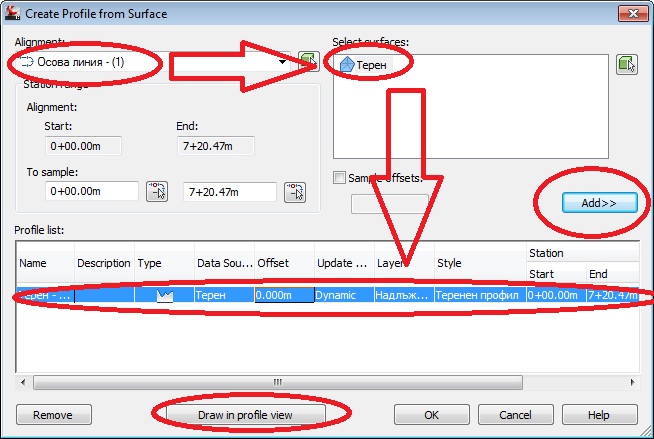This screenshot has height=439, width=654.
Task: Click the application icon in the title bar
Action: (12, 13)
